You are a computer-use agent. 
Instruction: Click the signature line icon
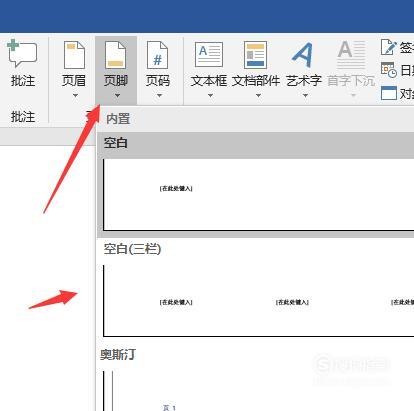click(389, 47)
